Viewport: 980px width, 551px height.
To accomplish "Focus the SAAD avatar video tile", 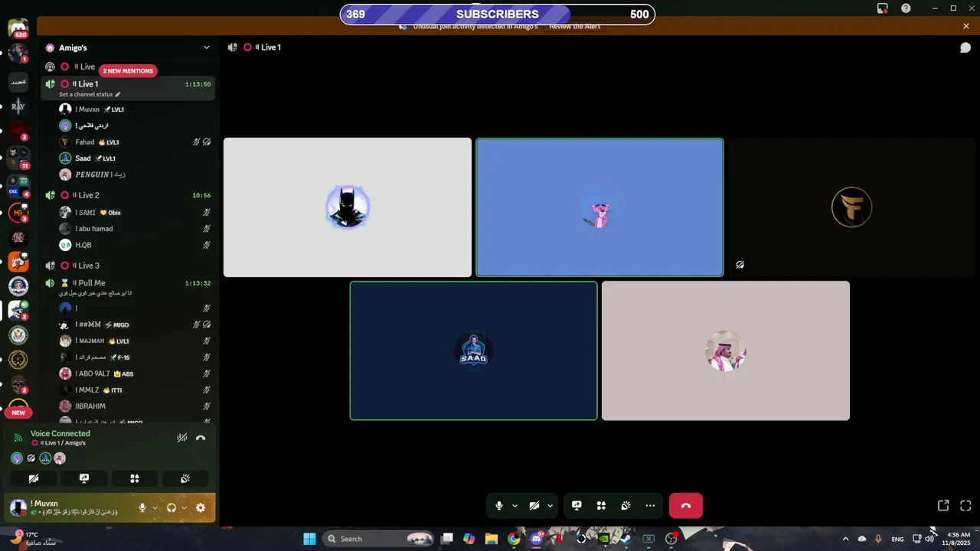I will [x=473, y=350].
